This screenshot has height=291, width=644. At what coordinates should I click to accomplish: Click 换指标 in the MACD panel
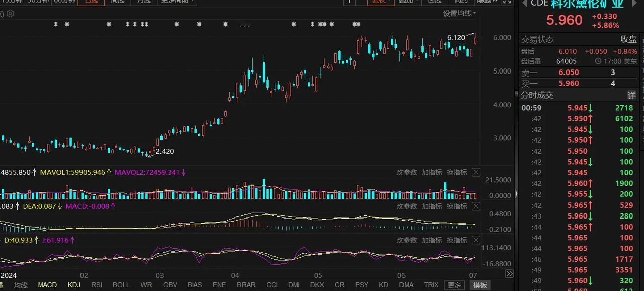pos(457,206)
